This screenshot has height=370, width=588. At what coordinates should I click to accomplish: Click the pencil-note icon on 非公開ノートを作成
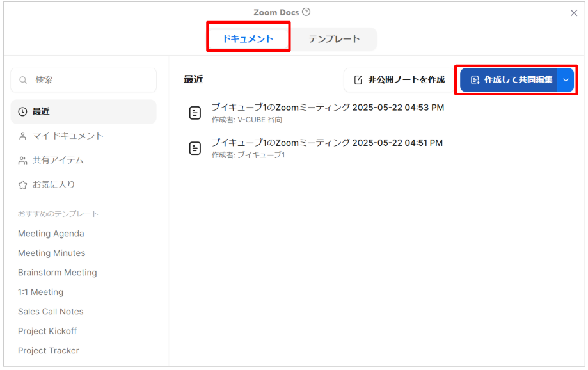358,80
